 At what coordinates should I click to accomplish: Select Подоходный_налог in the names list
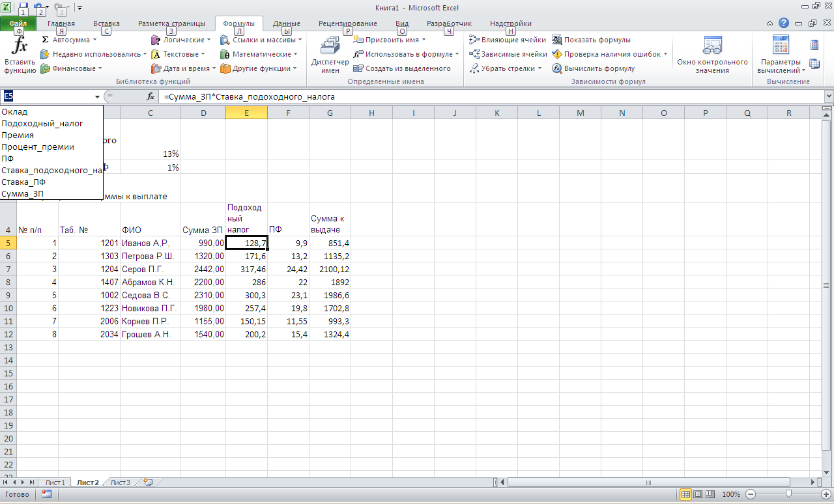click(x=51, y=124)
